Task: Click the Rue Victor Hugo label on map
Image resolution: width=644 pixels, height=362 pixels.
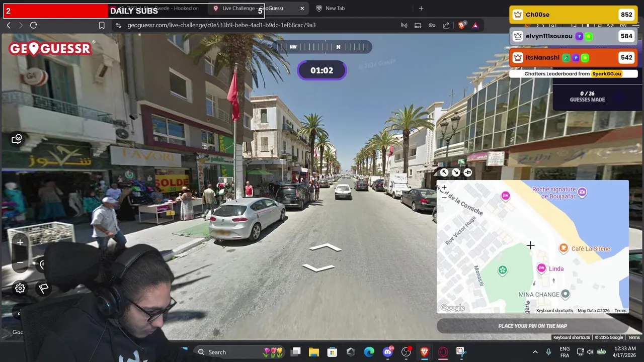Action: [460, 231]
